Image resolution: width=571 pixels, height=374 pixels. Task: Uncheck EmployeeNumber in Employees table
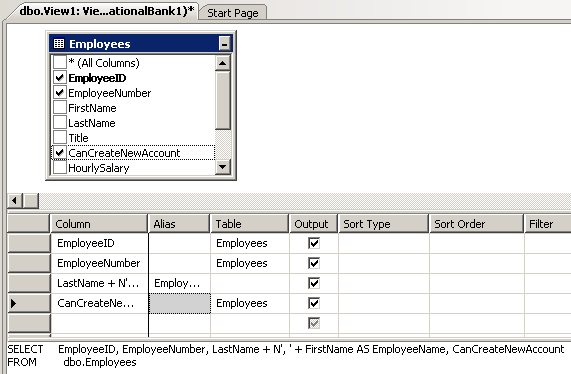60,92
